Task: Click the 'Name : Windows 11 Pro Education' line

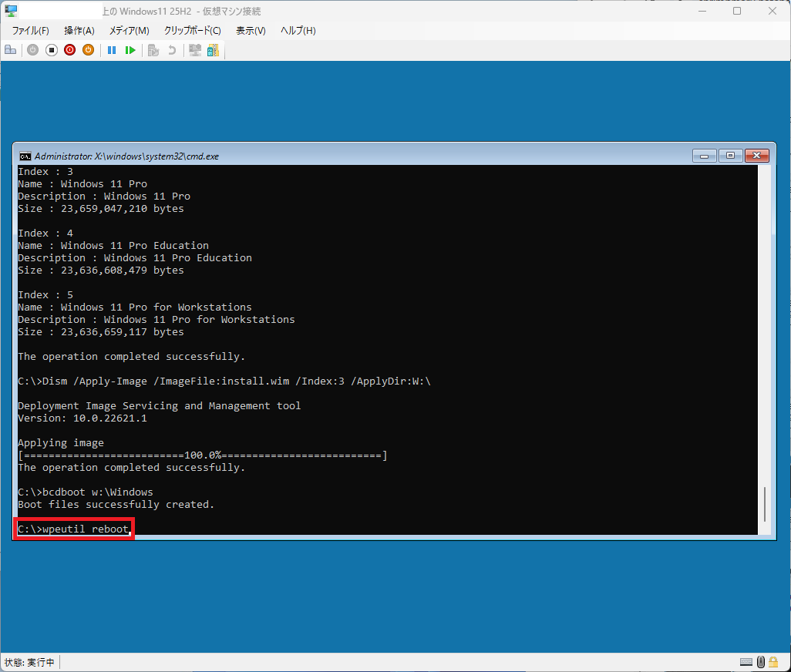Action: click(113, 246)
